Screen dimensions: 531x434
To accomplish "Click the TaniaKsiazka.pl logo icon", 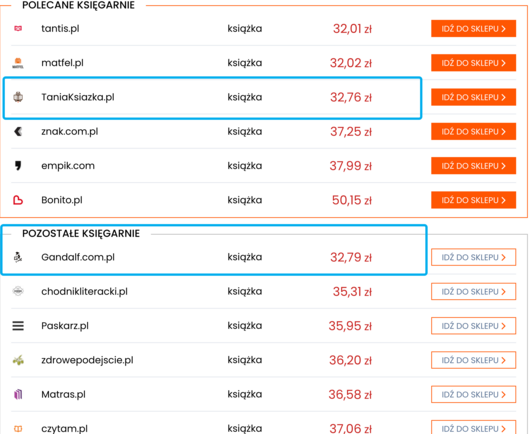I will tap(18, 97).
